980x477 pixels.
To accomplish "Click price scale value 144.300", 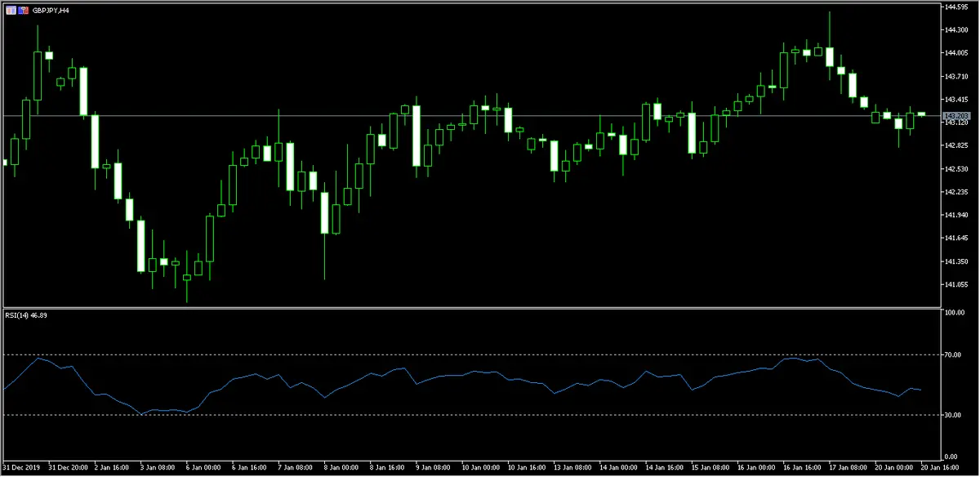I will point(956,29).
